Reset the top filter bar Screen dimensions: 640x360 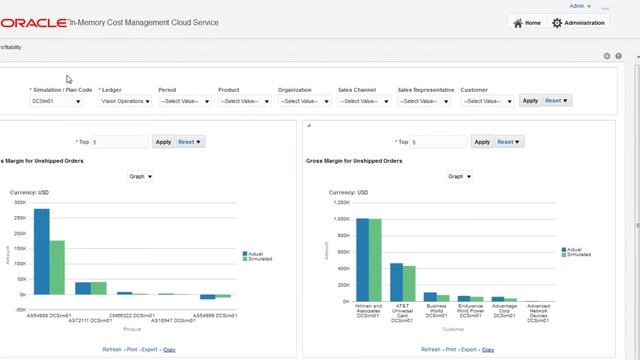click(x=557, y=101)
